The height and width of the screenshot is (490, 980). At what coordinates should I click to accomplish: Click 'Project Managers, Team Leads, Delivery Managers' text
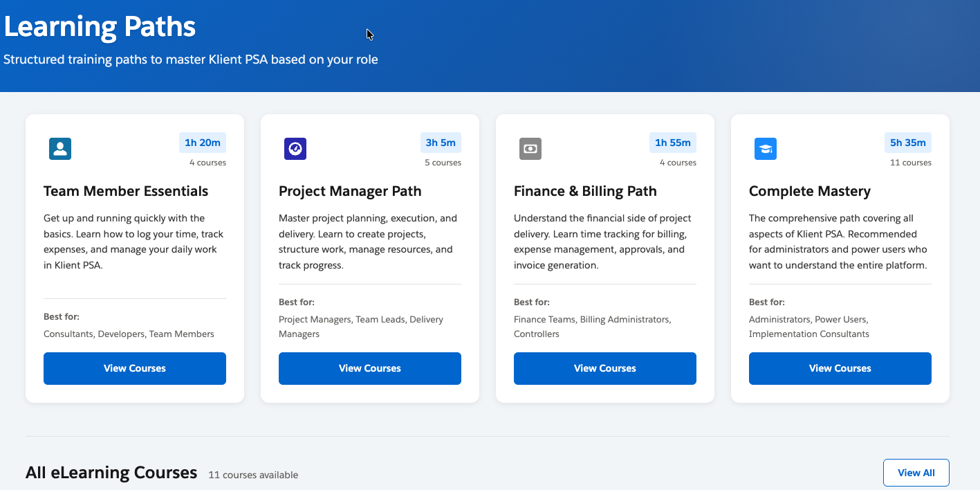(x=361, y=327)
